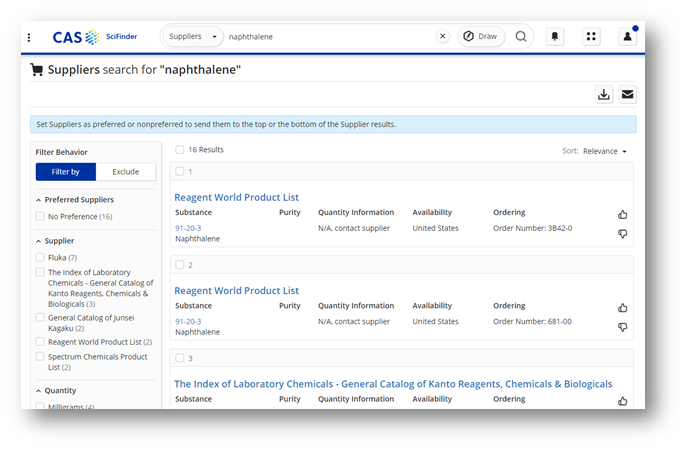Check the No Preference filter
The height and width of the screenshot is (451, 687).
pyautogui.click(x=40, y=216)
